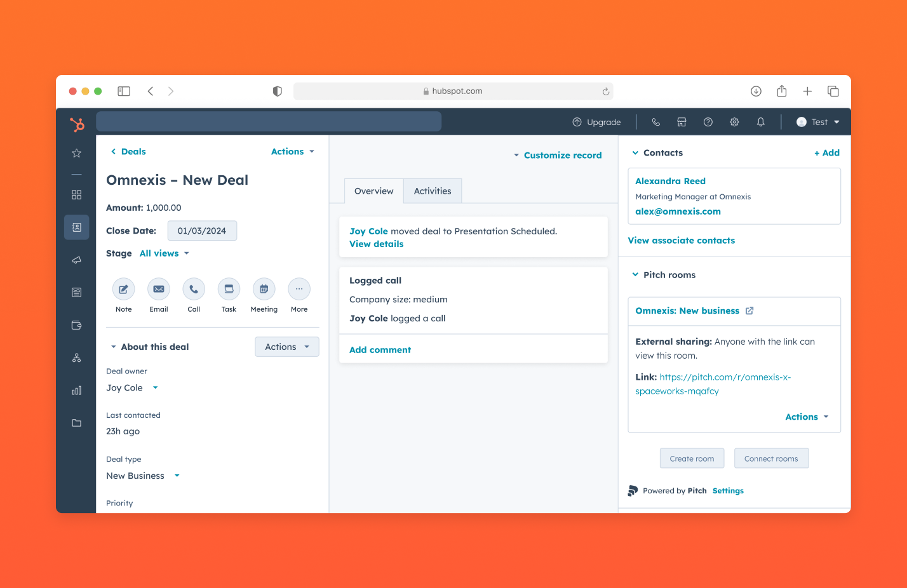Go back in Safari history
This screenshot has height=588, width=907.
(x=151, y=91)
